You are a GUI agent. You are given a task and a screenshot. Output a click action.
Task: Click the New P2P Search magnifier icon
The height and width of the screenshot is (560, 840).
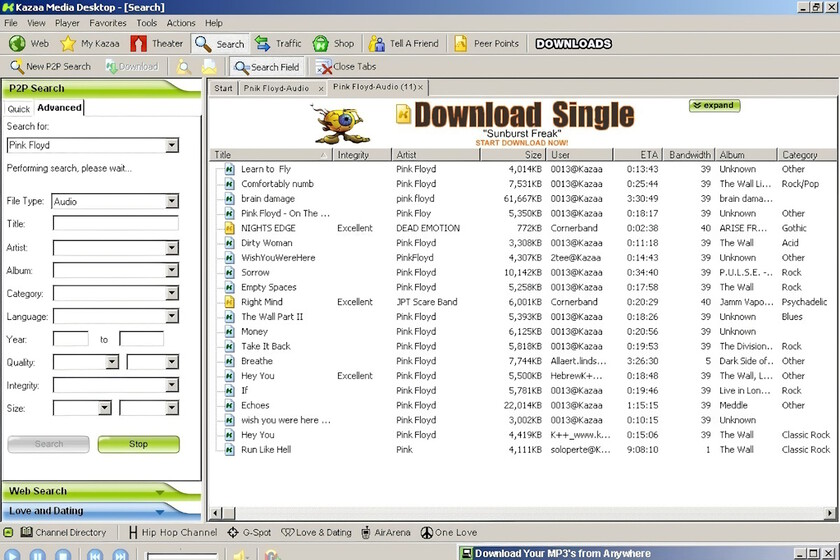(16, 67)
